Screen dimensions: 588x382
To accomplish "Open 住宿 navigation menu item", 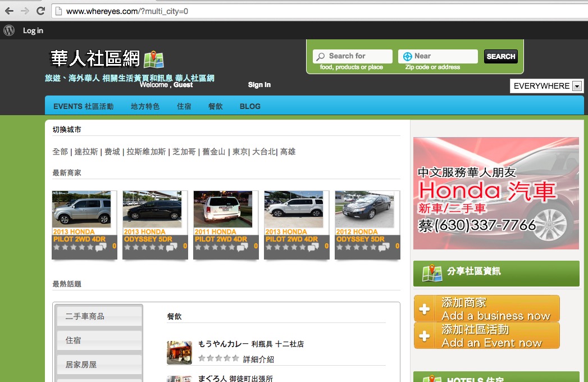I will click(184, 107).
